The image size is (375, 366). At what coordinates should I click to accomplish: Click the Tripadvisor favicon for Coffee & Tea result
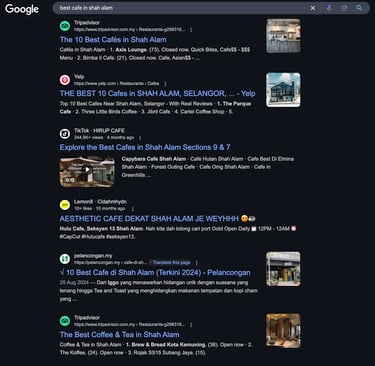(65, 321)
